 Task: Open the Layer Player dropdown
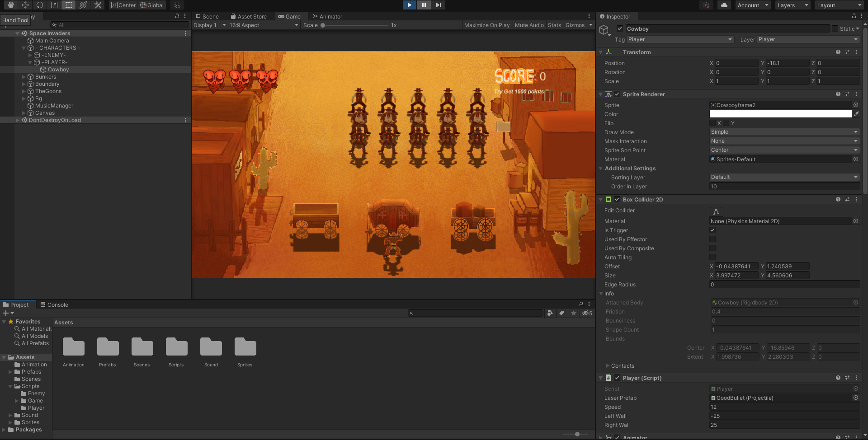[808, 39]
